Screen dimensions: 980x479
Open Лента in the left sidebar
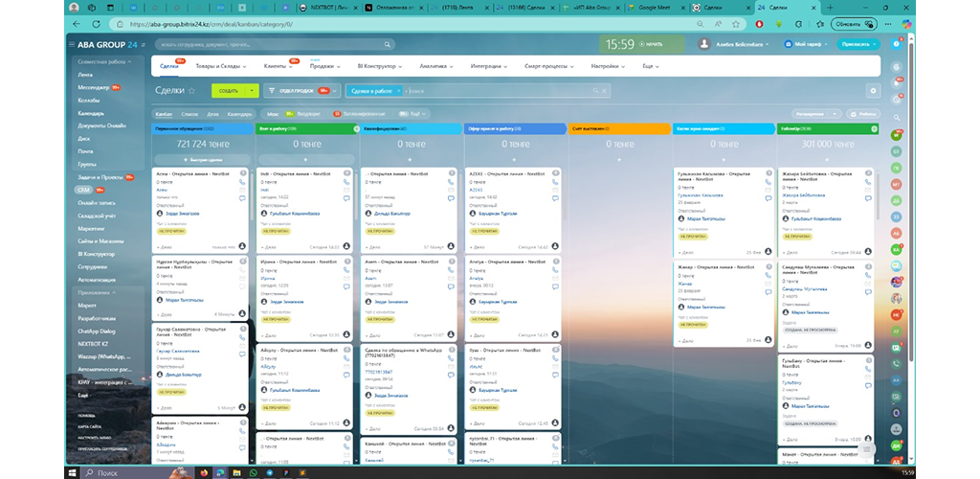click(x=85, y=75)
